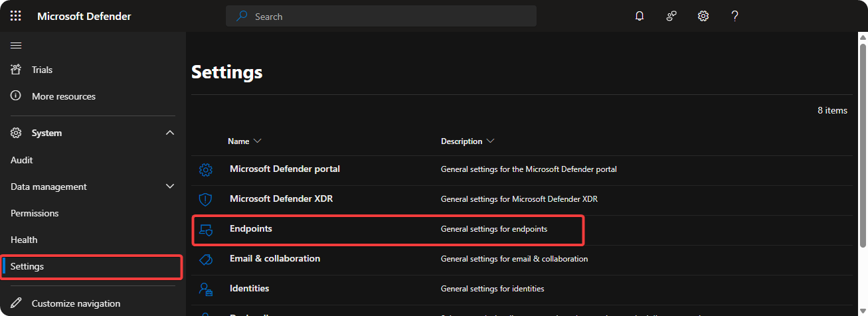
Task: Collapse the System section chevron
Action: click(170, 133)
